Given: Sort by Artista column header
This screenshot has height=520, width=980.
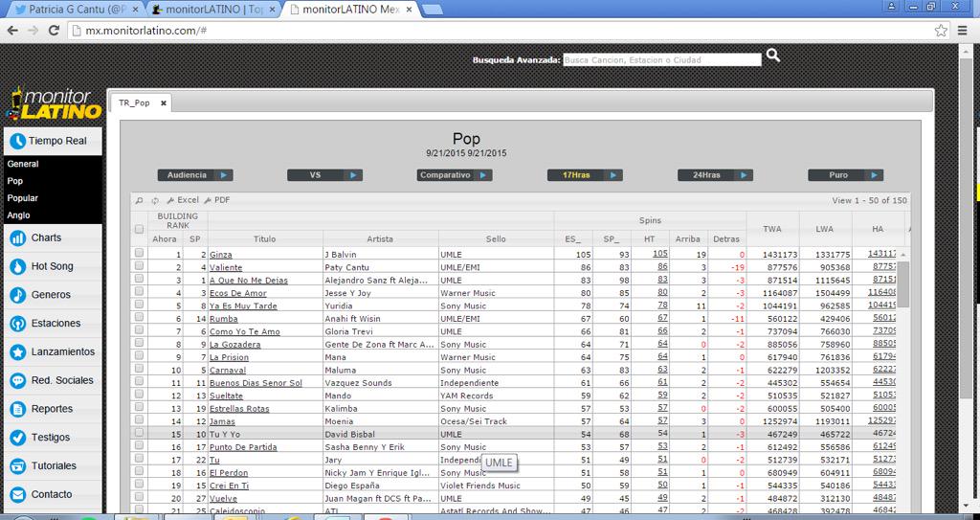Looking at the screenshot, I should [x=381, y=239].
